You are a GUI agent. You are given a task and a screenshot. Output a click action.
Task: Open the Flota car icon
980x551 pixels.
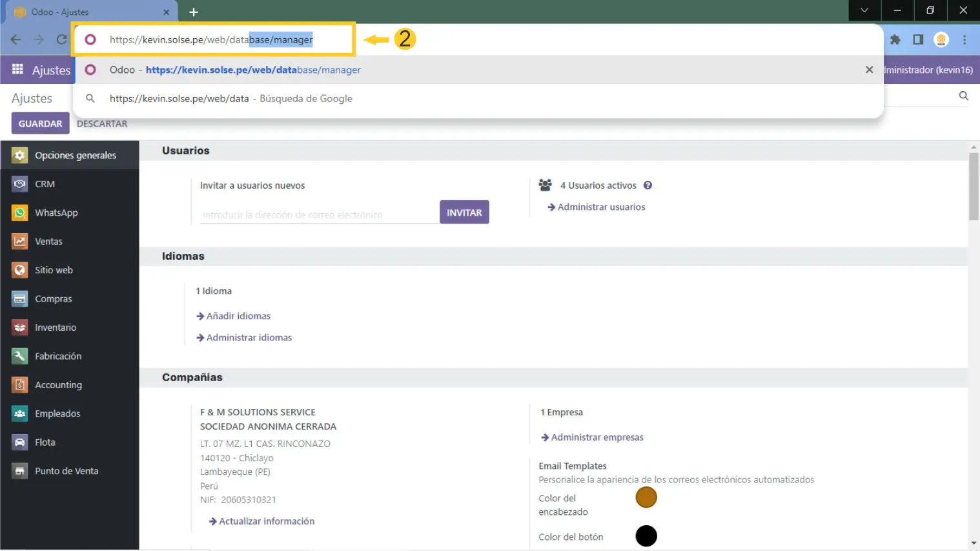pyautogui.click(x=20, y=442)
